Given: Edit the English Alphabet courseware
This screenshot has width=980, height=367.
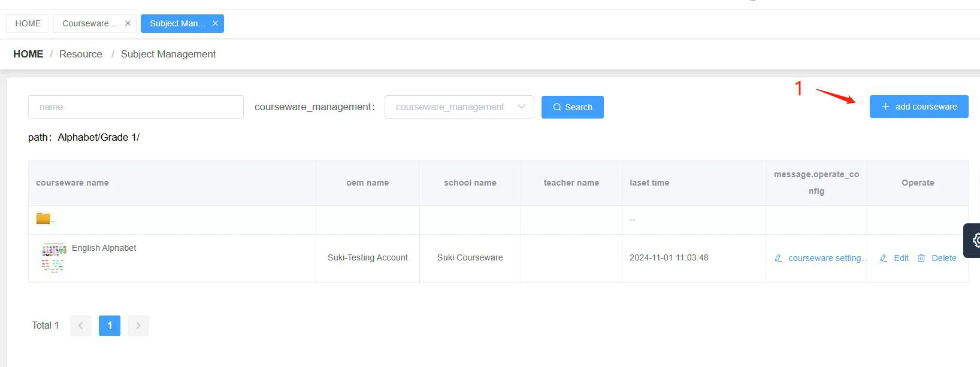Looking at the screenshot, I should click(x=894, y=258).
